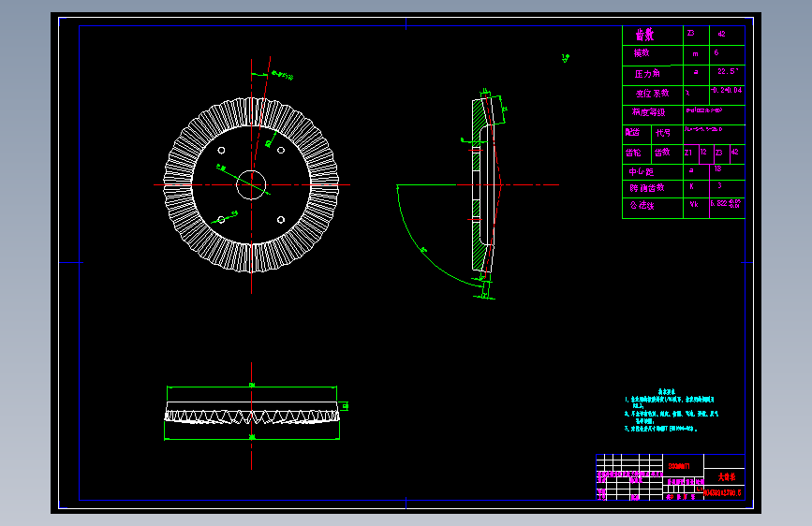Click the surface roughness symbol near the table
This screenshot has width=812, height=526.
click(566, 58)
